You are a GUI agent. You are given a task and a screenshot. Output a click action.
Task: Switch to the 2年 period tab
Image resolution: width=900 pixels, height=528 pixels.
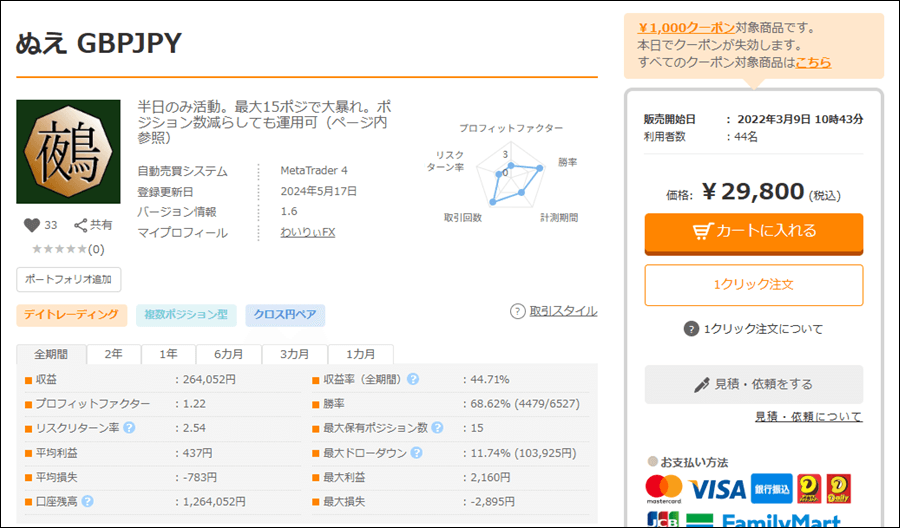coord(114,355)
